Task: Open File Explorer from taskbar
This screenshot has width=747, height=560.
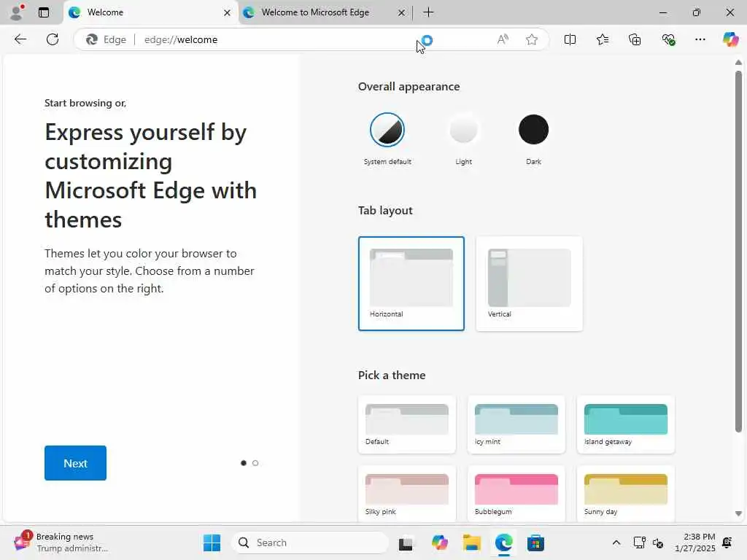Action: coord(472,542)
